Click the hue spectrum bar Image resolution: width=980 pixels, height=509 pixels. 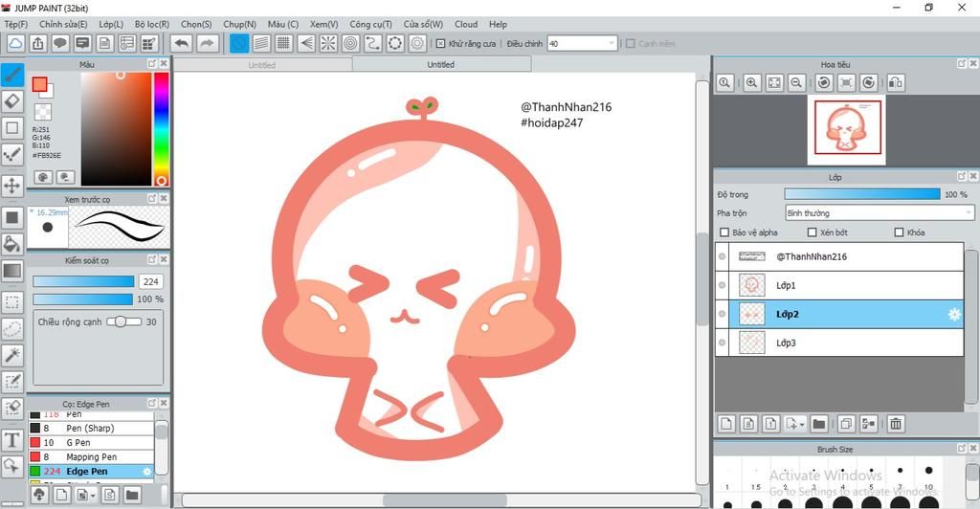[x=161, y=128]
